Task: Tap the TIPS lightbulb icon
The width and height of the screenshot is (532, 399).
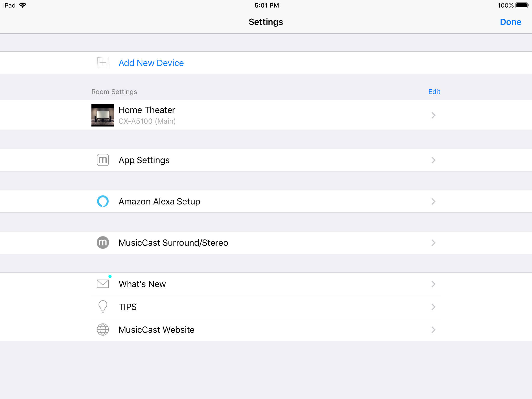Action: (x=103, y=307)
